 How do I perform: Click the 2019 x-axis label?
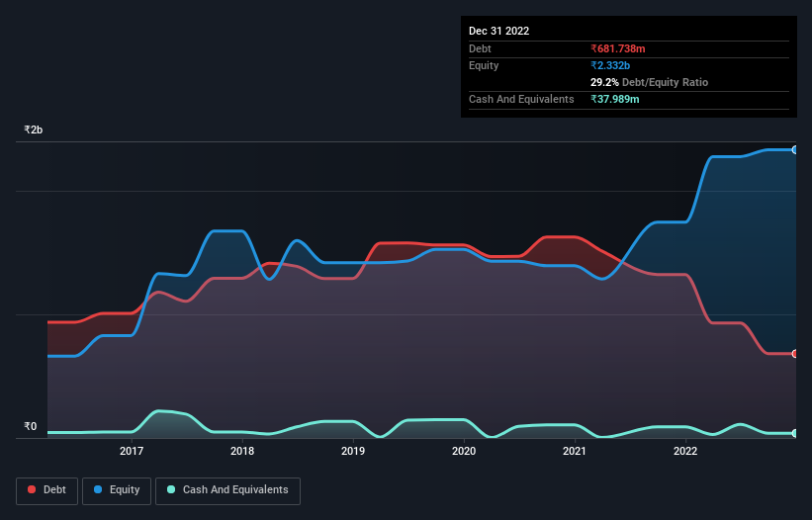[353, 451]
